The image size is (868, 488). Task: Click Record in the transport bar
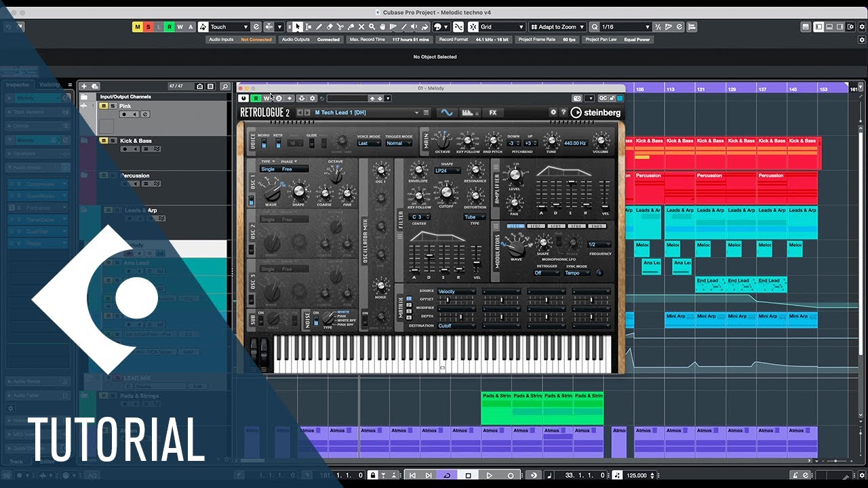tap(511, 475)
